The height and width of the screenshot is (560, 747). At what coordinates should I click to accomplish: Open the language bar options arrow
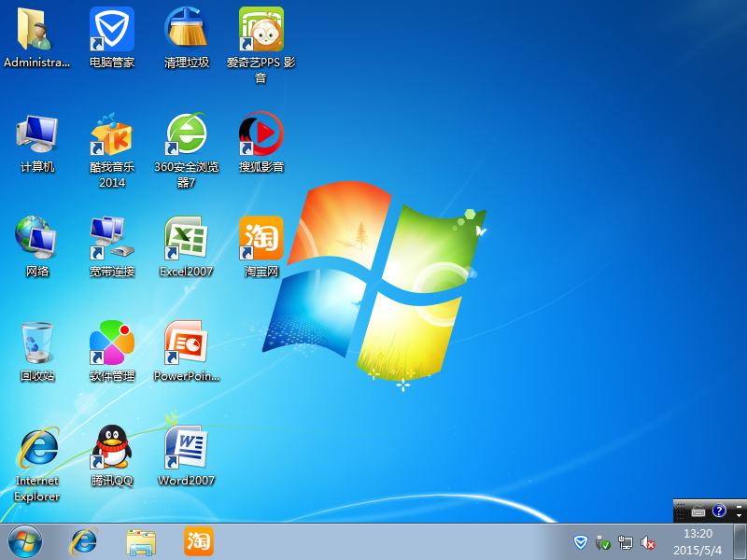[x=739, y=516]
